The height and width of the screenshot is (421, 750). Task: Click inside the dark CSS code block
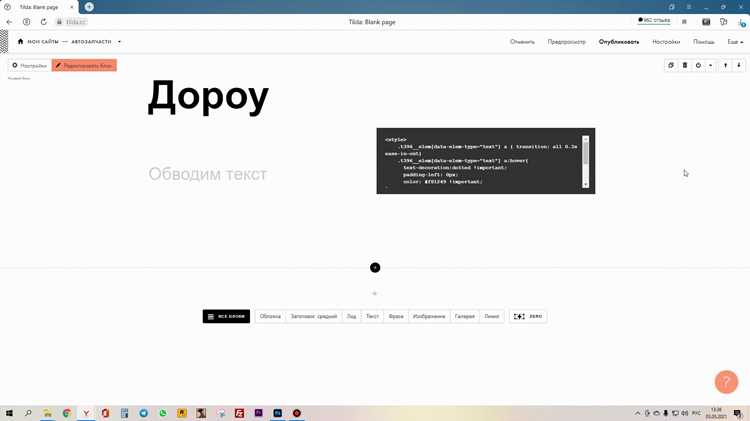tap(485, 161)
